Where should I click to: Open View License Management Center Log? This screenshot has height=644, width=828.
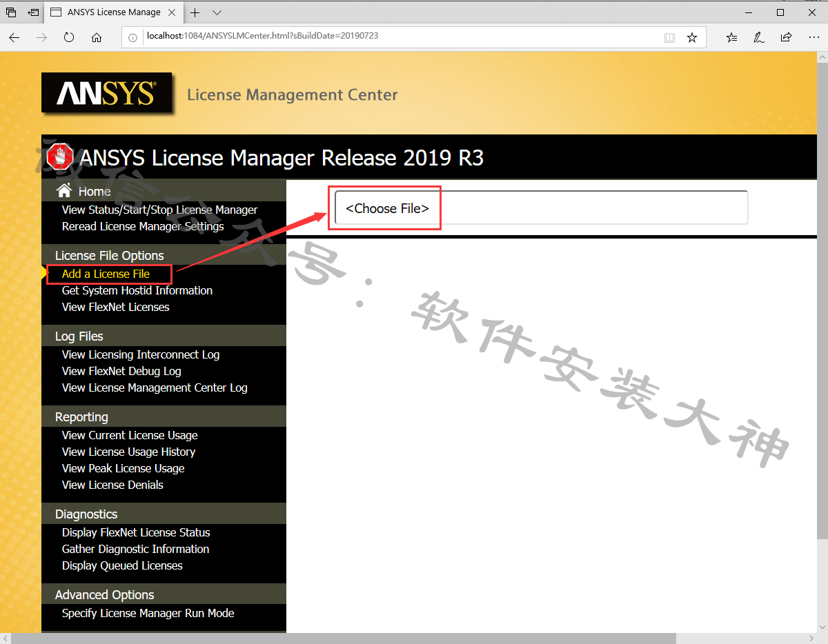[x=155, y=388]
